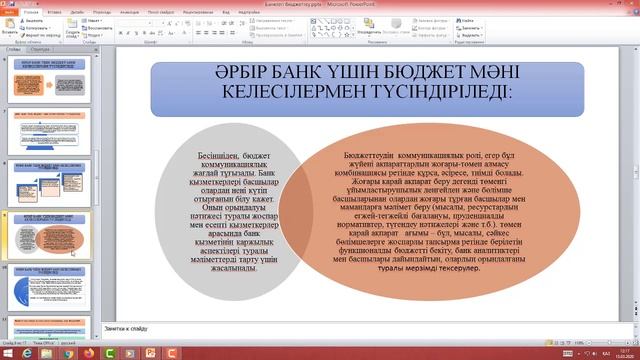Select slide thumbnail with blue semicircle
The height and width of the screenshot is (360, 640).
pos(49,287)
